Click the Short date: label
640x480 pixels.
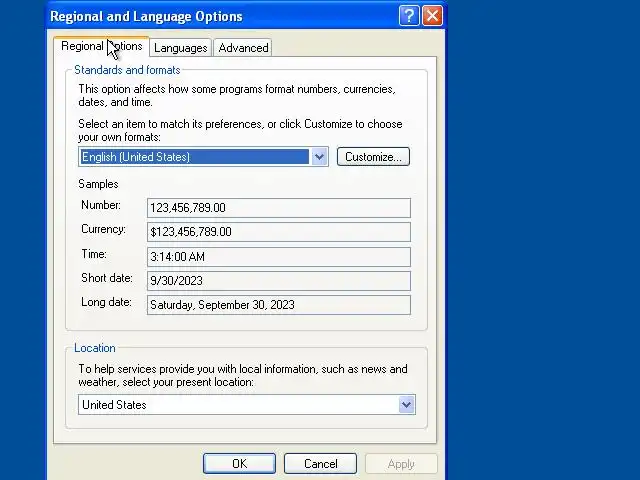[x=107, y=278]
